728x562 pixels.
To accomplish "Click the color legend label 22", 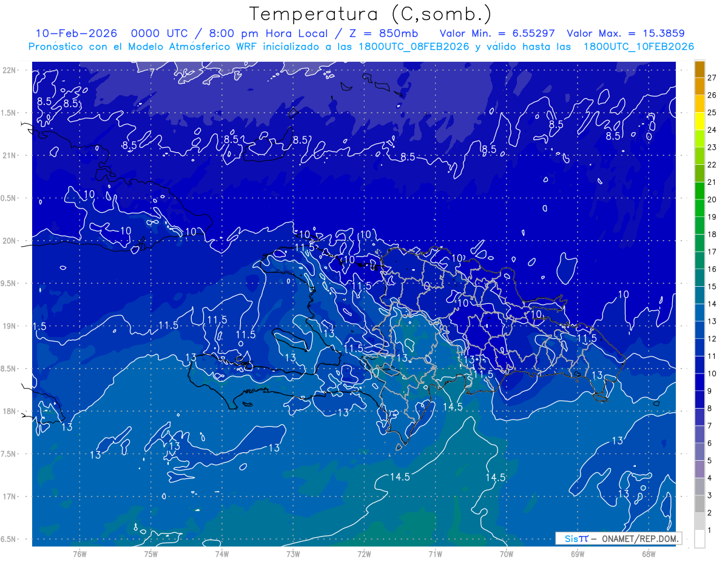I will click(x=712, y=165).
